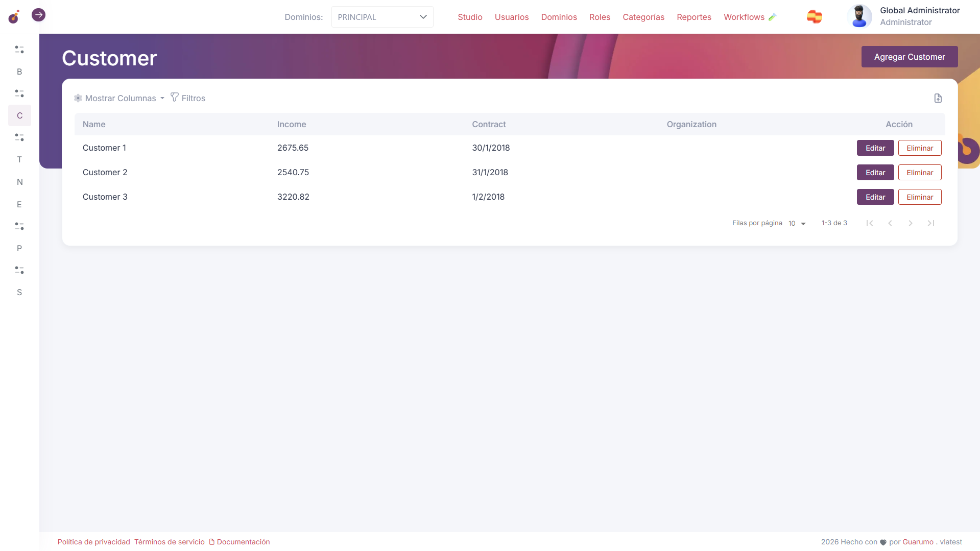Click the Guarumo logo icon
The height and width of the screenshot is (551, 980).
click(x=14, y=17)
